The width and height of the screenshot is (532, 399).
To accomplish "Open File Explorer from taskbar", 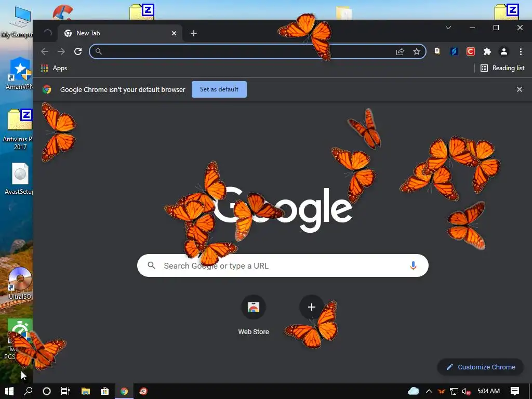I will (86, 391).
